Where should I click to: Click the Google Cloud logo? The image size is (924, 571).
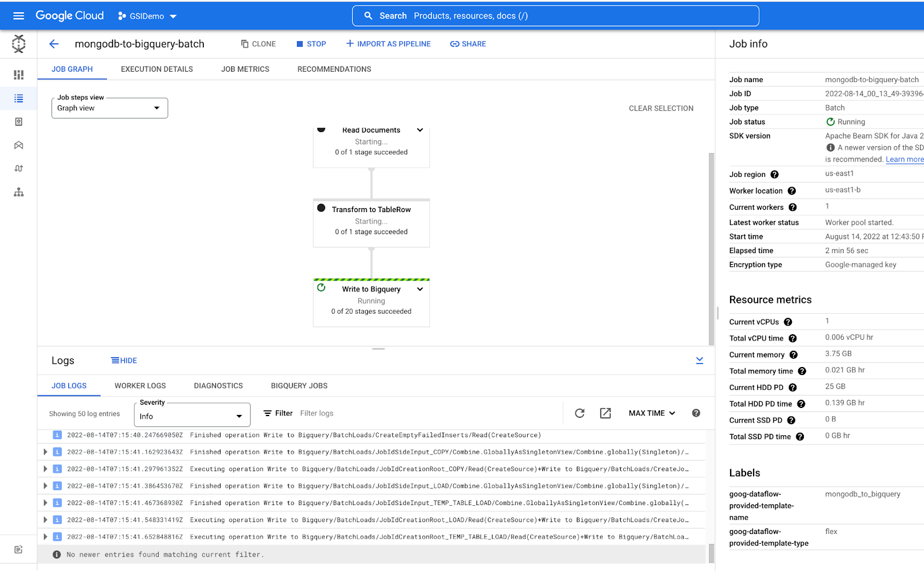pyautogui.click(x=70, y=16)
